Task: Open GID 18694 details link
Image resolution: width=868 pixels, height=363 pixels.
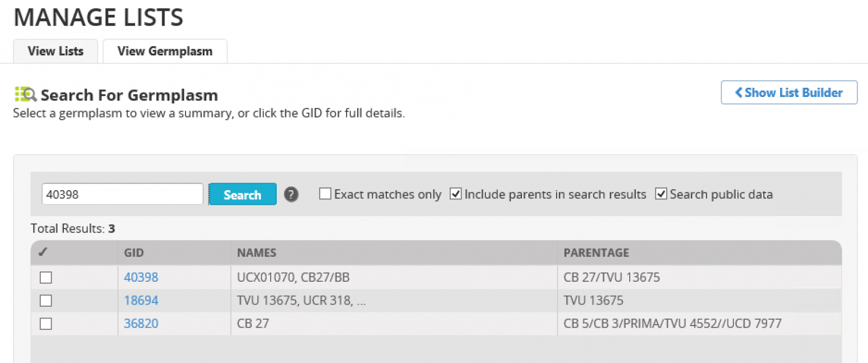Action: (x=141, y=301)
